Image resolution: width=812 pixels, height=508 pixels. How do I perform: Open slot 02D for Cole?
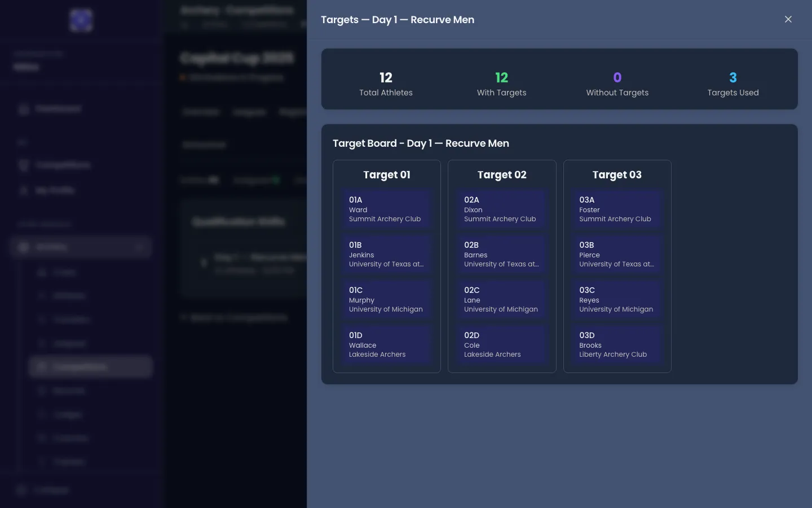[502, 344]
